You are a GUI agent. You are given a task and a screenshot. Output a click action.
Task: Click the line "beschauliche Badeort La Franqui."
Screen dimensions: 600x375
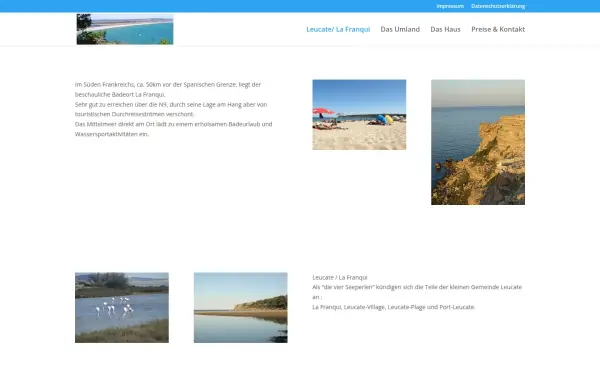(x=120, y=95)
